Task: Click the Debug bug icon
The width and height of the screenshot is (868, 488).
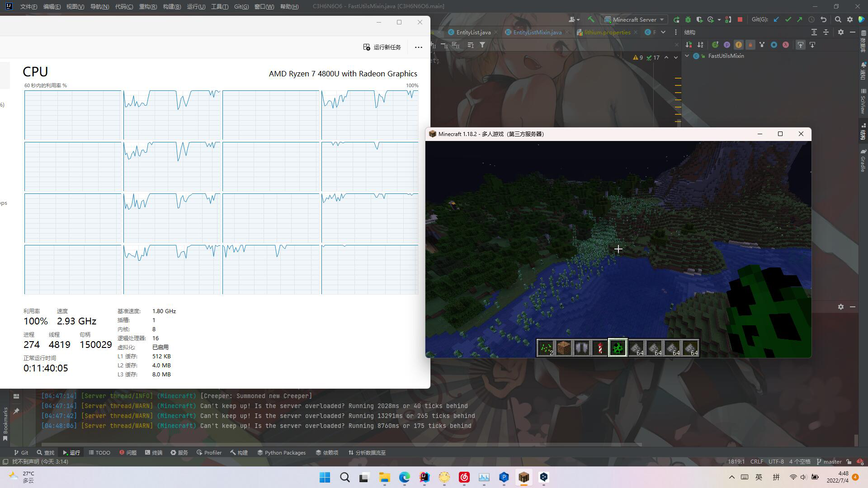Action: click(688, 19)
